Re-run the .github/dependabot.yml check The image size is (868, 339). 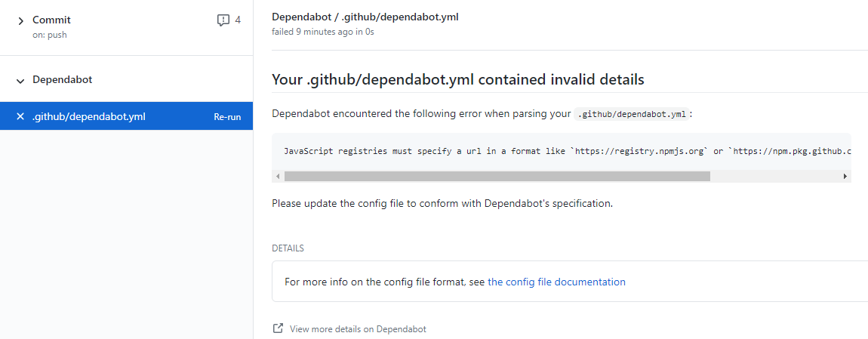pyautogui.click(x=227, y=117)
